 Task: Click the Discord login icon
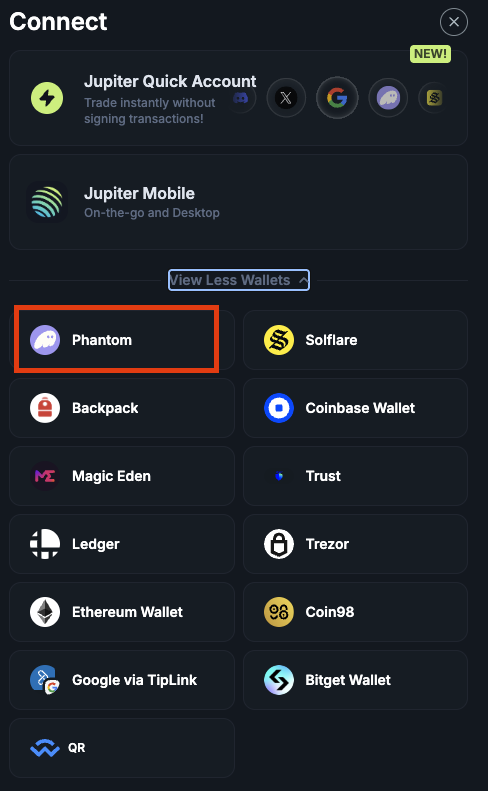point(241,98)
